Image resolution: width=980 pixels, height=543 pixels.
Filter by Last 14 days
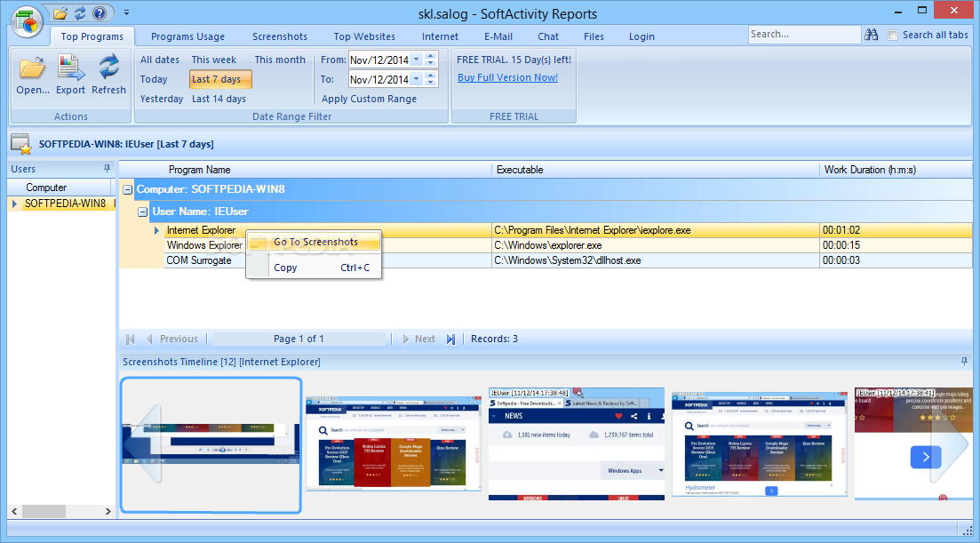click(219, 99)
